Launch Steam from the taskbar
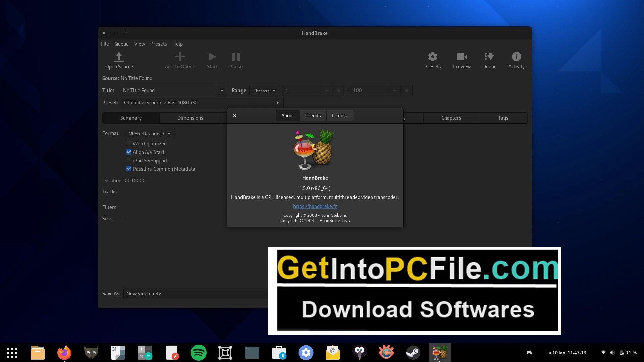Image resolution: width=644 pixels, height=362 pixels. (413, 353)
